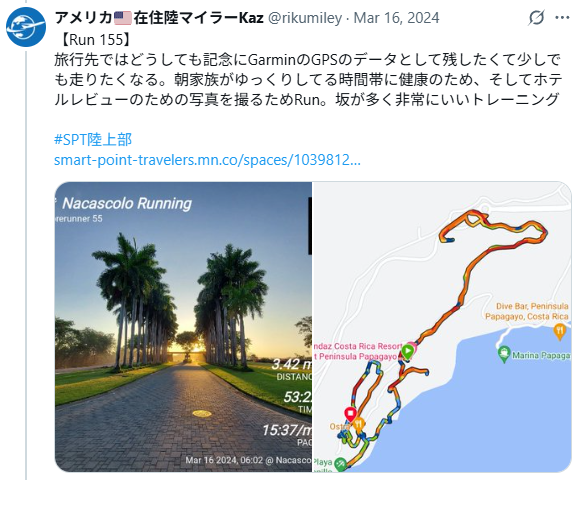Click the US flag emoji in name
The image size is (588, 514).
pyautogui.click(x=123, y=18)
